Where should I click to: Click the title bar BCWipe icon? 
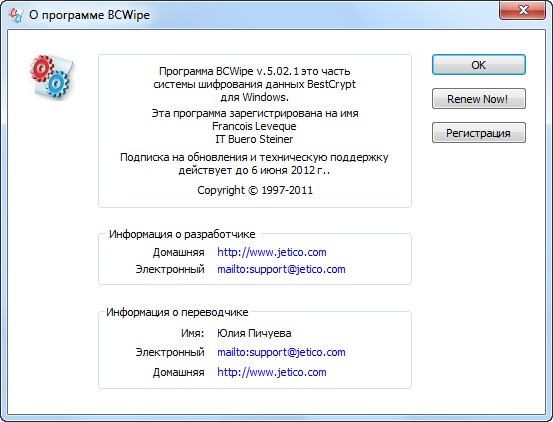(x=16, y=15)
